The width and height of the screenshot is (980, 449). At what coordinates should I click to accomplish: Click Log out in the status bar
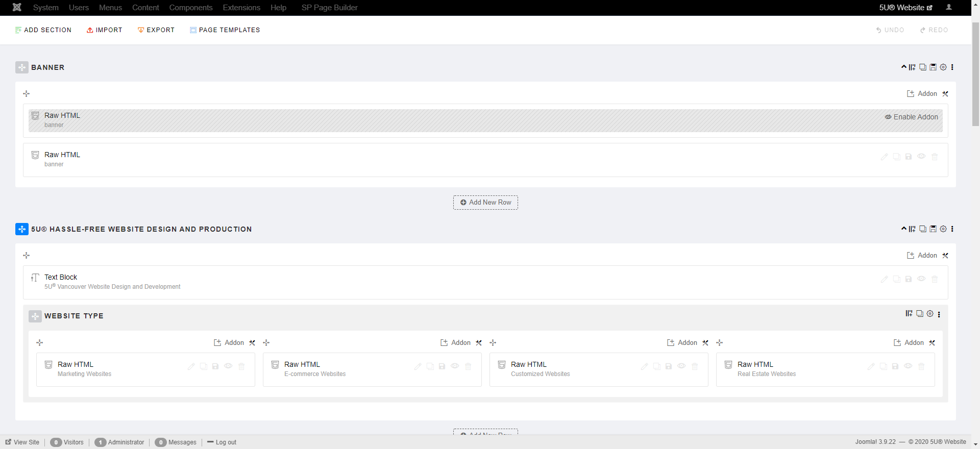222,442
